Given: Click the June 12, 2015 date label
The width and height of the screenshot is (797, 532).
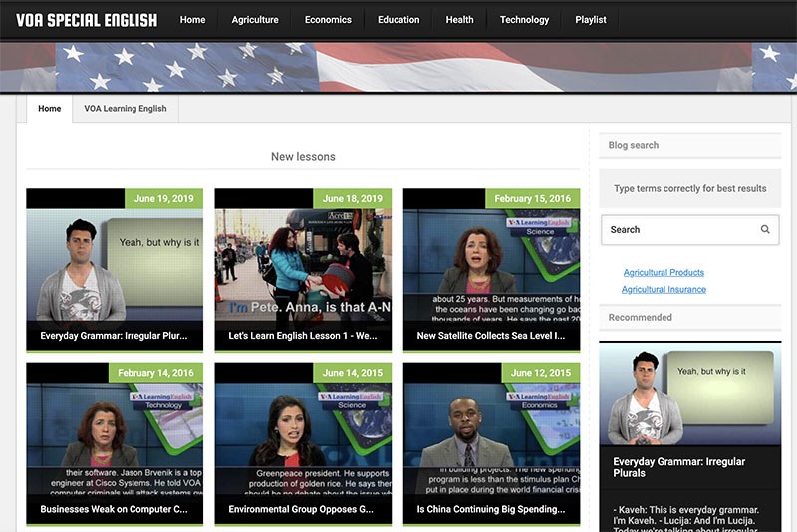Looking at the screenshot, I should [541, 373].
